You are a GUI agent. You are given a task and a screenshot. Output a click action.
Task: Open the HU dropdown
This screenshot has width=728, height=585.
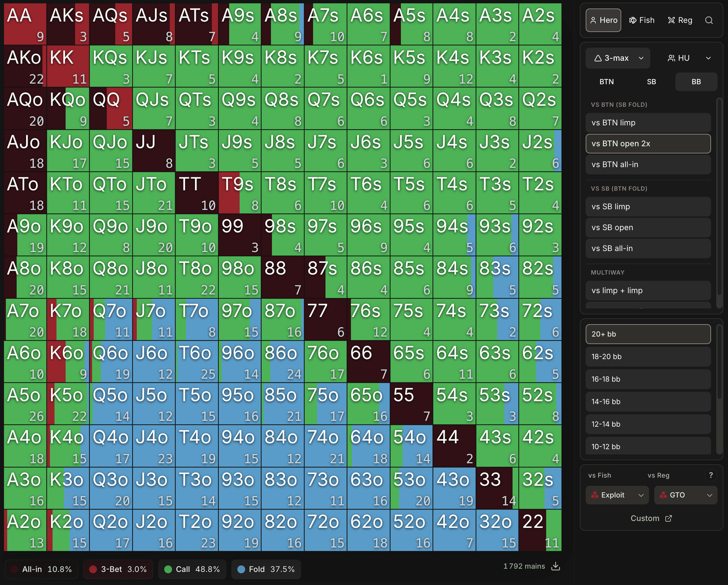(x=689, y=58)
